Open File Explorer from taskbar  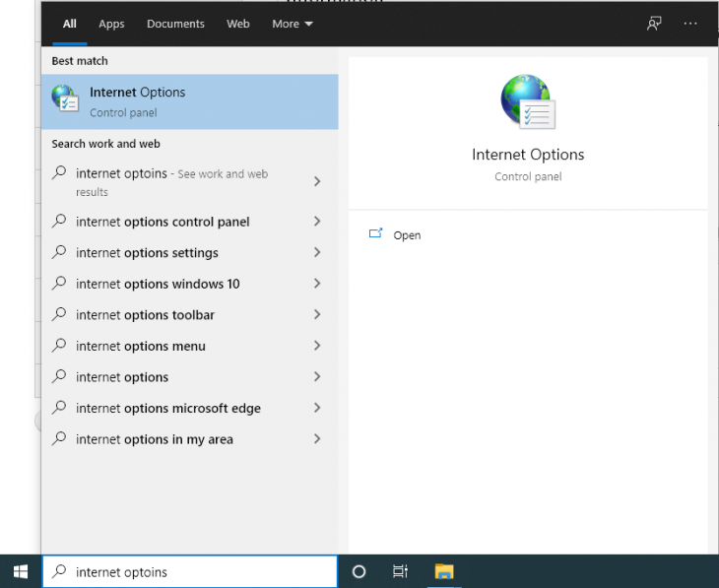[x=444, y=571]
